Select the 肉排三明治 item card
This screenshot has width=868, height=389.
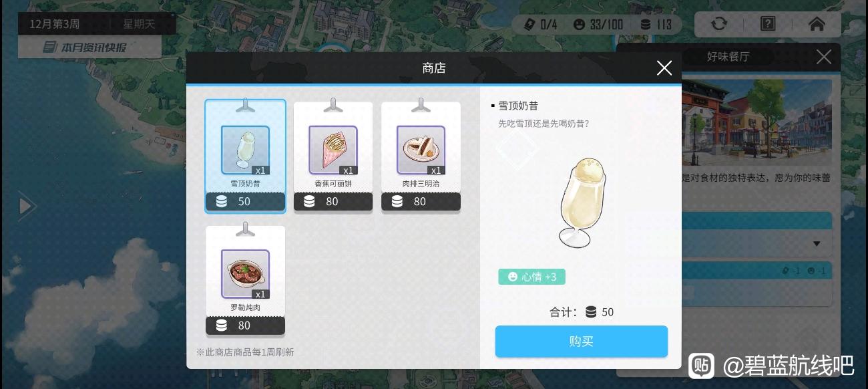click(421, 156)
